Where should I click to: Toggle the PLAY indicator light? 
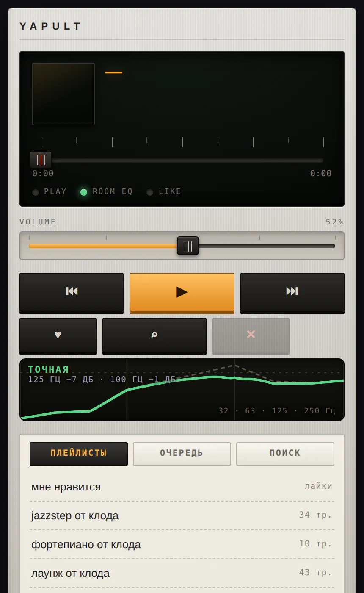[x=50, y=192]
